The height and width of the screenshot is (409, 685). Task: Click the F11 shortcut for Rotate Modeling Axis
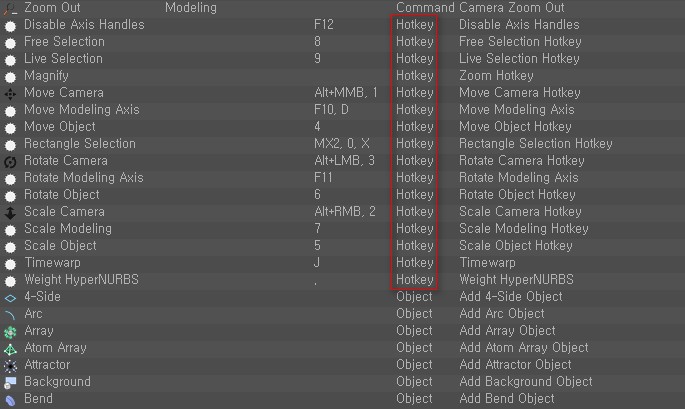click(325, 178)
